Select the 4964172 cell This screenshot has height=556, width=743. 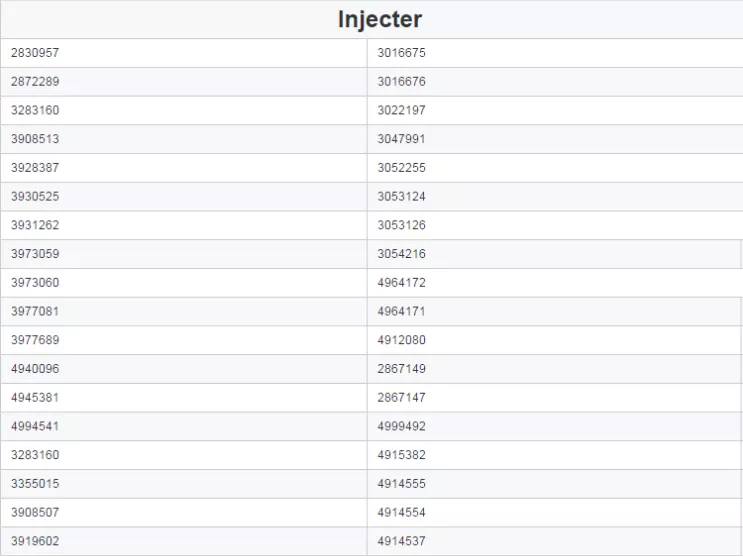[555, 283]
